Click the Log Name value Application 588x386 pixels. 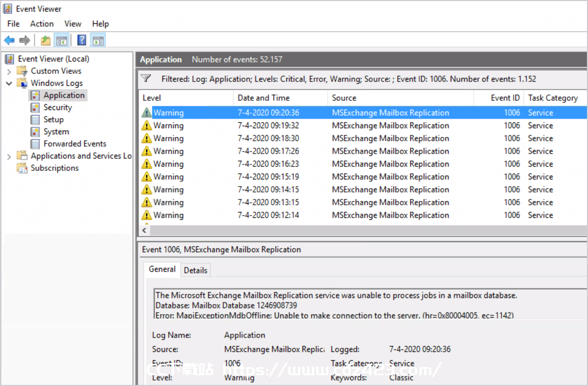(x=245, y=335)
